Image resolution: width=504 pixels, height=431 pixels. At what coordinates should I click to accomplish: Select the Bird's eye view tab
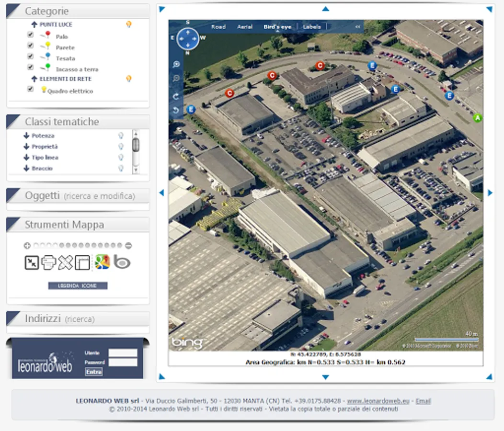click(x=277, y=27)
